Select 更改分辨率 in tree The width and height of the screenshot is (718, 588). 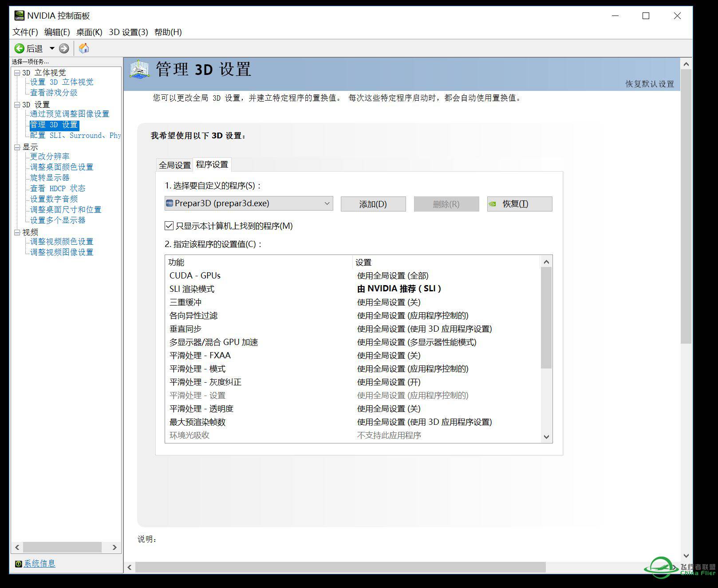(x=50, y=157)
